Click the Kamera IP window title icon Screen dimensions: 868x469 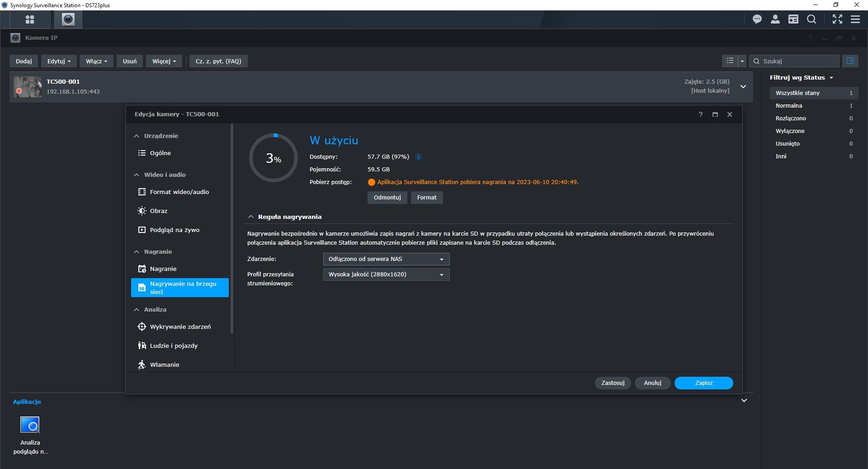(15, 38)
